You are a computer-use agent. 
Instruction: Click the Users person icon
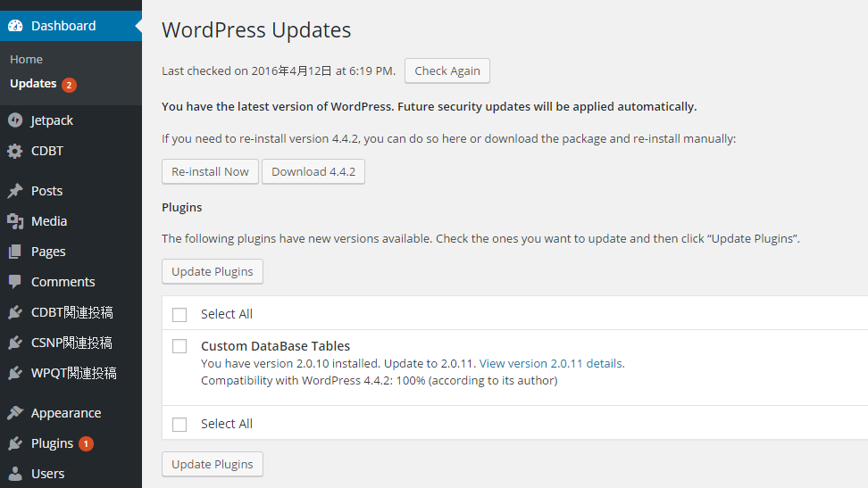pos(15,474)
